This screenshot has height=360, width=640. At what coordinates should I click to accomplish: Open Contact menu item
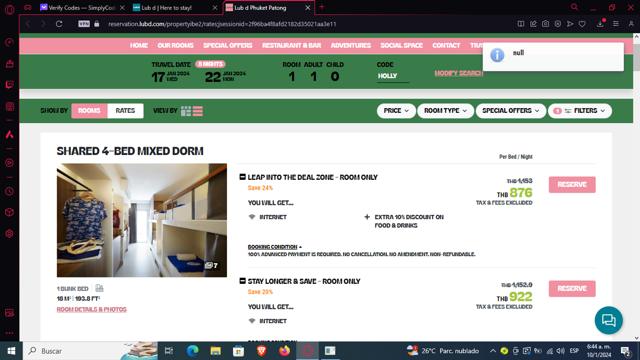446,45
